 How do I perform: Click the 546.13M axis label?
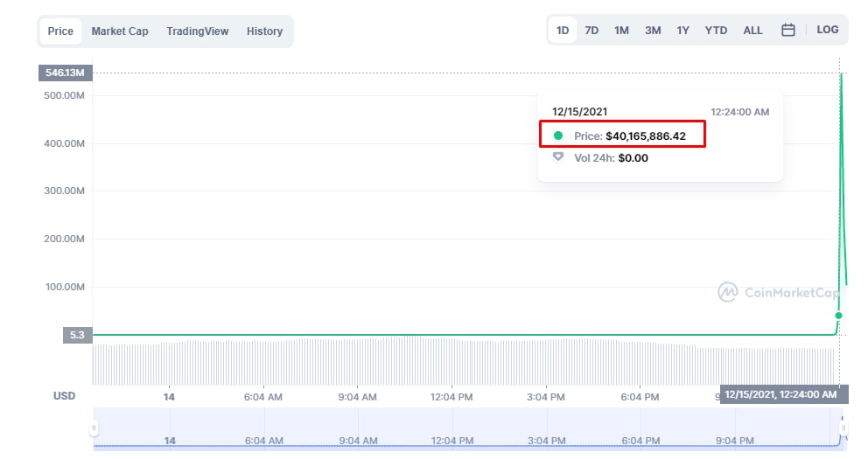click(x=66, y=73)
